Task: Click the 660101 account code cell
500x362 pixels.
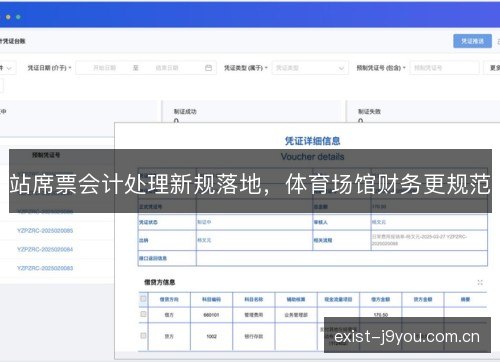Action: click(x=211, y=315)
